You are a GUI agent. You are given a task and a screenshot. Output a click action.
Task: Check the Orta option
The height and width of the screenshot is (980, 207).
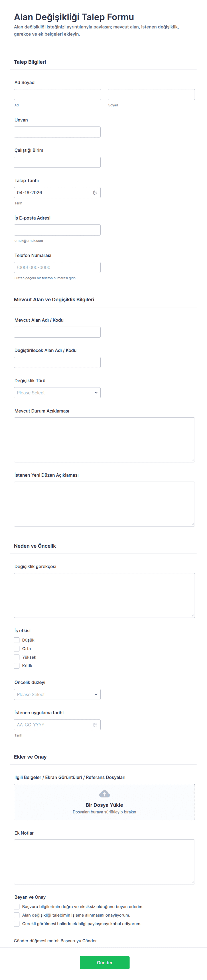pos(17,649)
